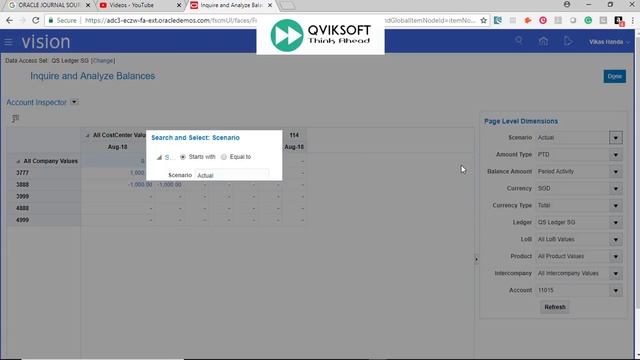Open a new browser tab

pos(287,5)
